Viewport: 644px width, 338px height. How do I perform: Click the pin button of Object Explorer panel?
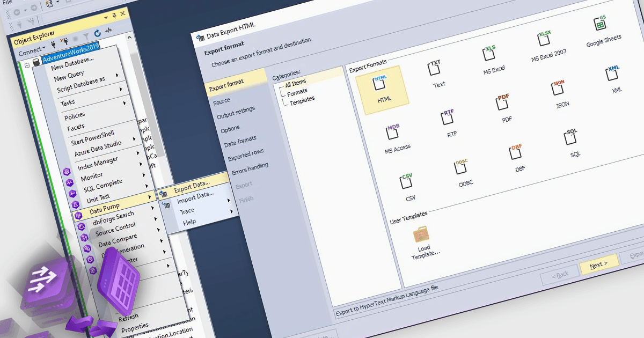click(x=114, y=16)
